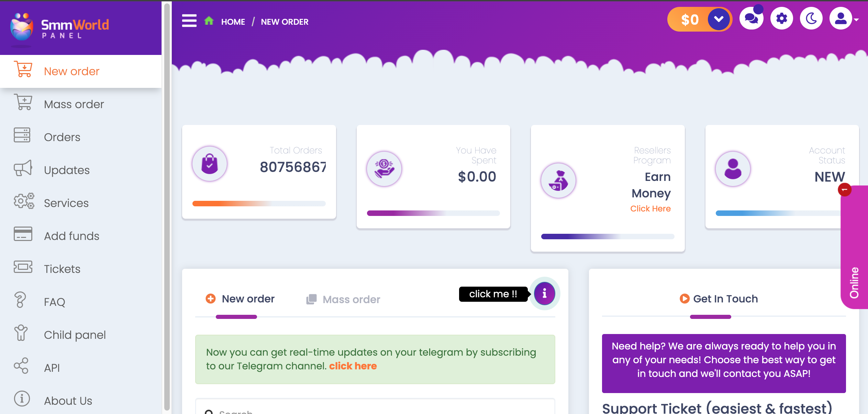868x414 pixels.
Task: Click the Earn Money 'Click Here' link
Action: [x=650, y=208]
